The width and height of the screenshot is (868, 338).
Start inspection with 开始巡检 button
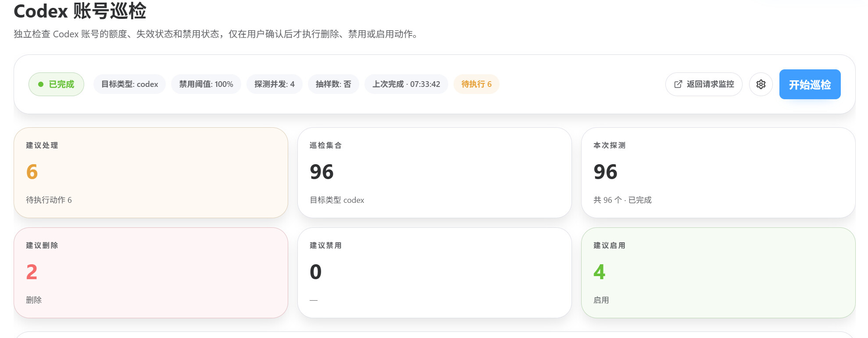(x=810, y=84)
